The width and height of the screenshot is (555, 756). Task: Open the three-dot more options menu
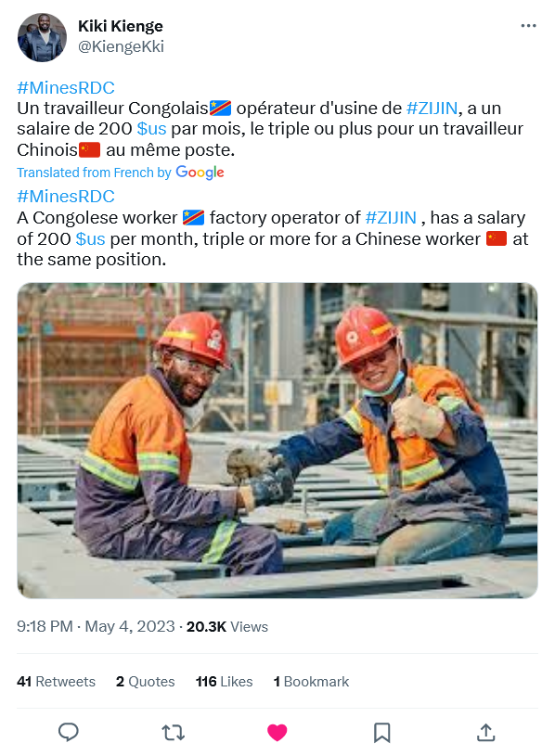528,26
